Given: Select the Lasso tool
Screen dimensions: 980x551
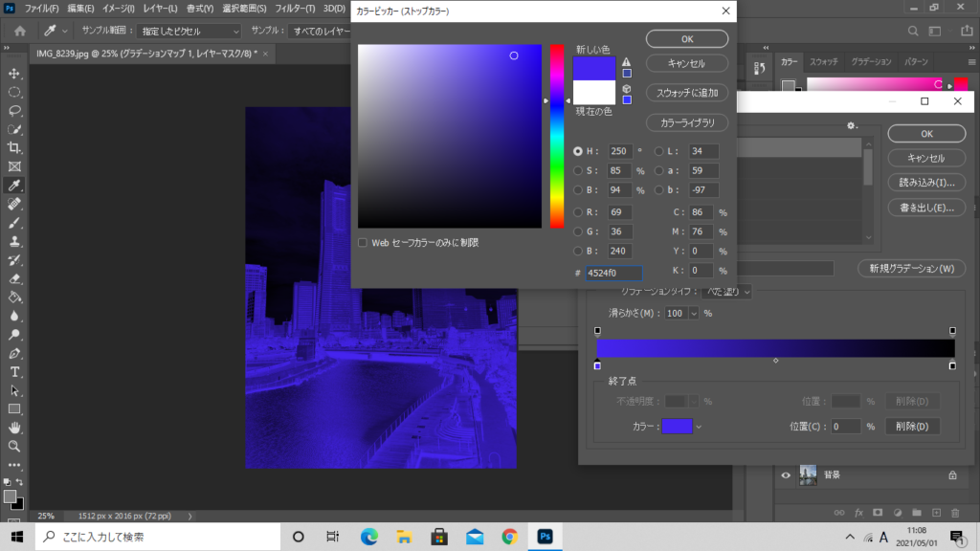Looking at the screenshot, I should [14, 111].
